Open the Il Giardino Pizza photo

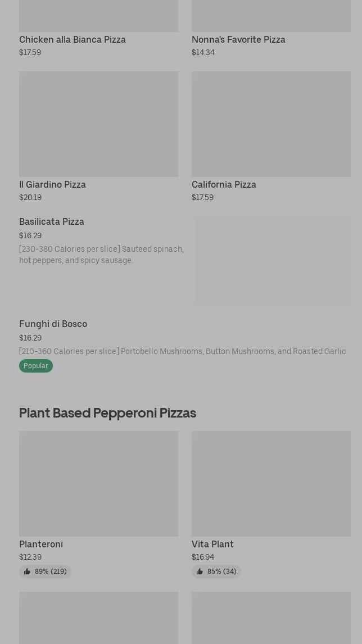tap(98, 124)
